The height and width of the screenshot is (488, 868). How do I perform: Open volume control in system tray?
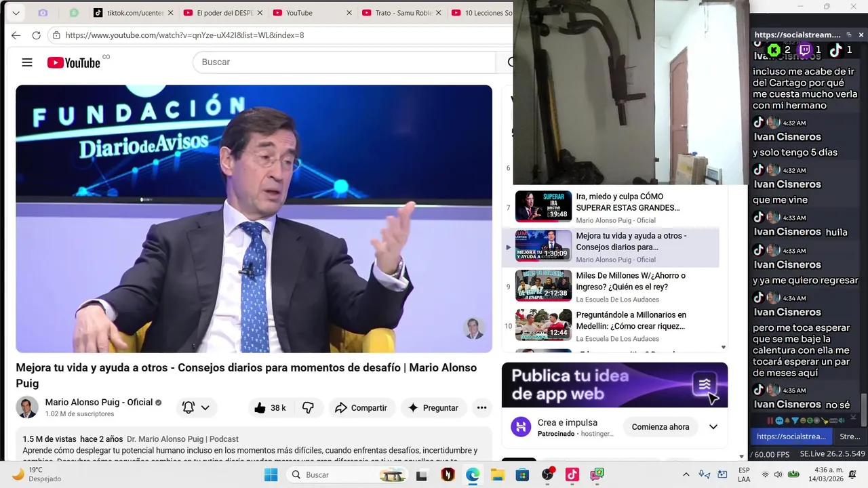coord(778,474)
